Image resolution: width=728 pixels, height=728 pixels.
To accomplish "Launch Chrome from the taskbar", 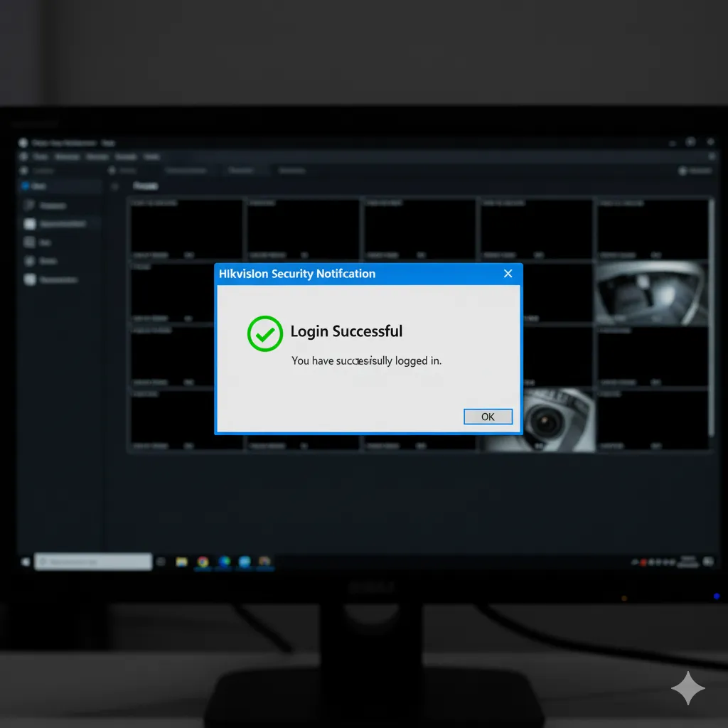I will pos(203,562).
